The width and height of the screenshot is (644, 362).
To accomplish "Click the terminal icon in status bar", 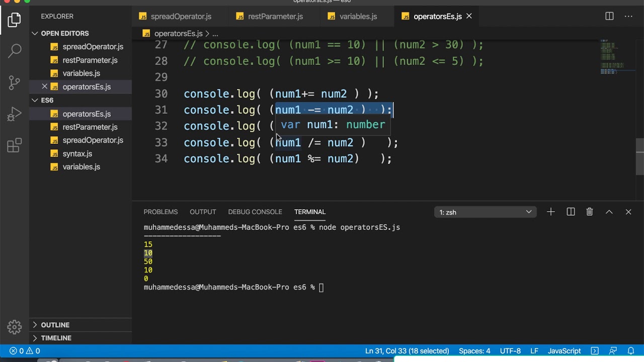I will [x=595, y=351].
